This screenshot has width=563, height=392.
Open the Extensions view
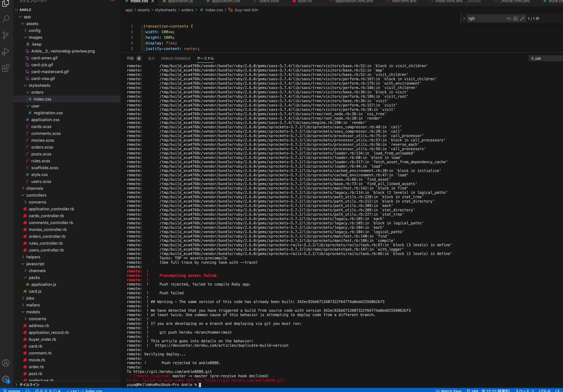[x=6, y=68]
